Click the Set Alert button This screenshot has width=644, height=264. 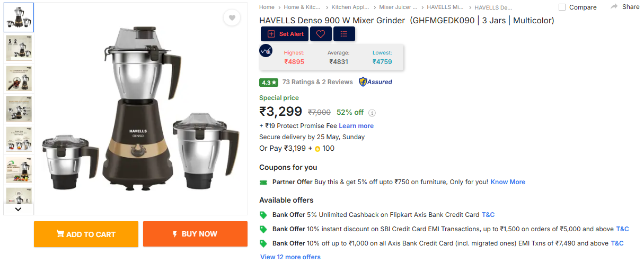286,34
